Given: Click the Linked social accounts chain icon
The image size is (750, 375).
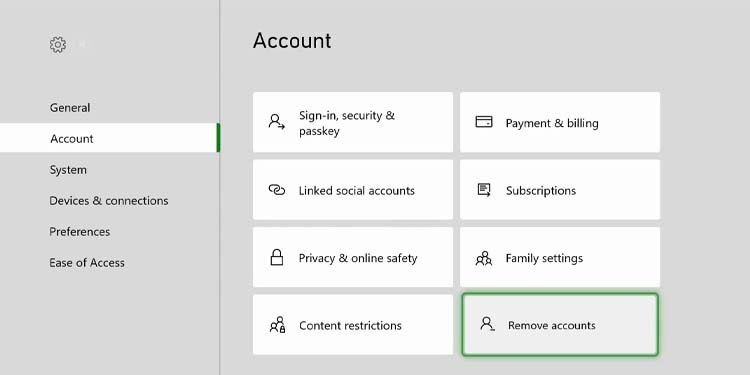Looking at the screenshot, I should click(276, 190).
